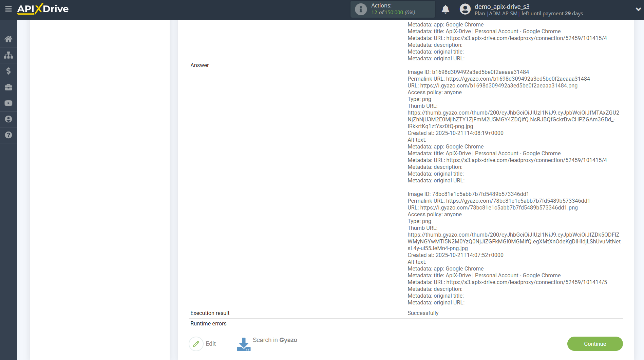The width and height of the screenshot is (644, 360).
Task: View notifications with the bell icon
Action: coord(446,9)
